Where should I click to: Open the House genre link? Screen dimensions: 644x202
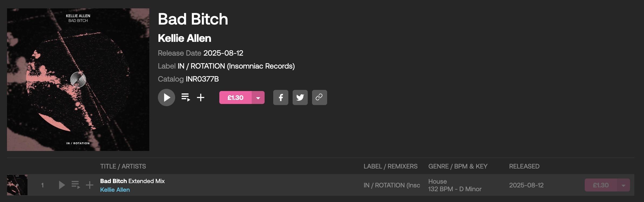(437, 181)
